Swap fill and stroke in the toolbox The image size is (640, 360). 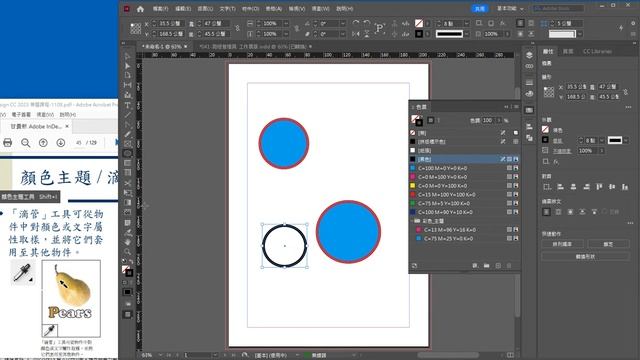click(x=131, y=262)
